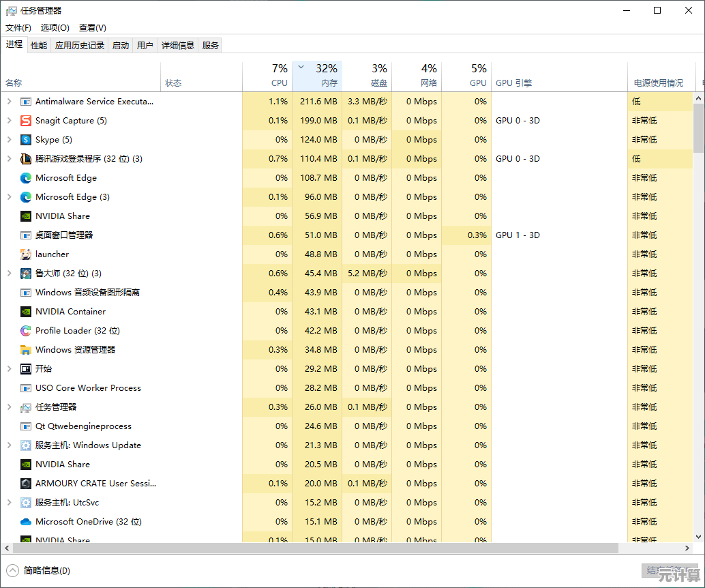Click the NVIDIA Share 56.9 MB icon
This screenshot has width=705, height=588.
click(26, 216)
